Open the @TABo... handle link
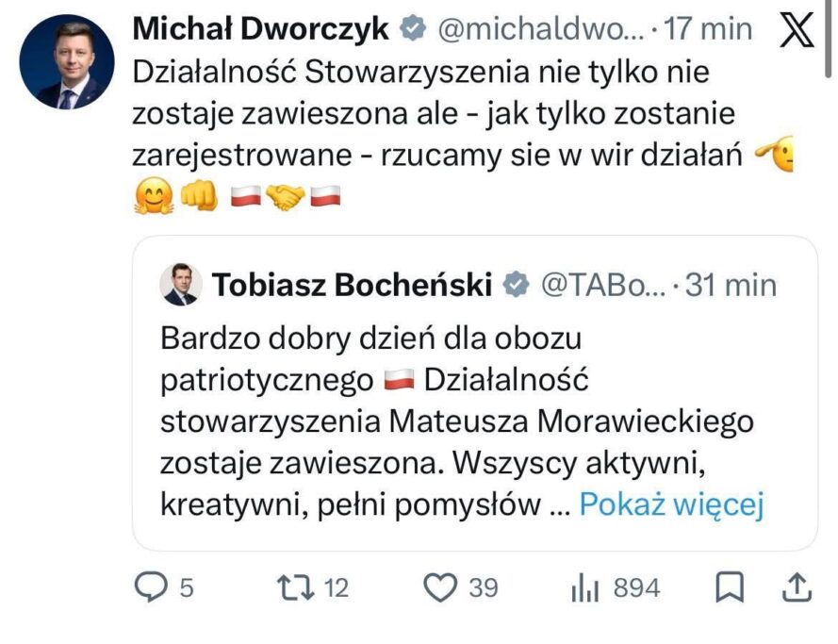 [602, 284]
